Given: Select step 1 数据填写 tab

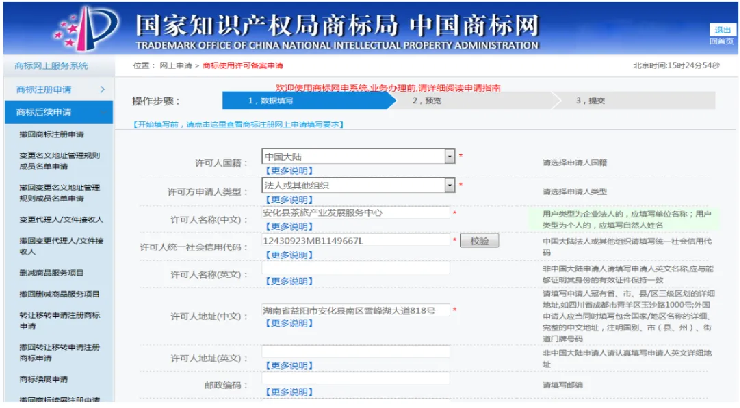Looking at the screenshot, I should 271,101.
